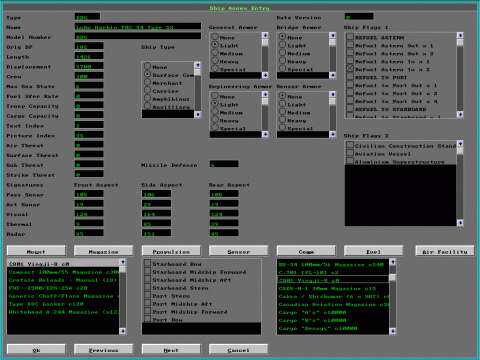The height and width of the screenshot is (360, 480).
Task: Click down arrow of the Whitehead A.244 list
Action: tap(123, 331)
